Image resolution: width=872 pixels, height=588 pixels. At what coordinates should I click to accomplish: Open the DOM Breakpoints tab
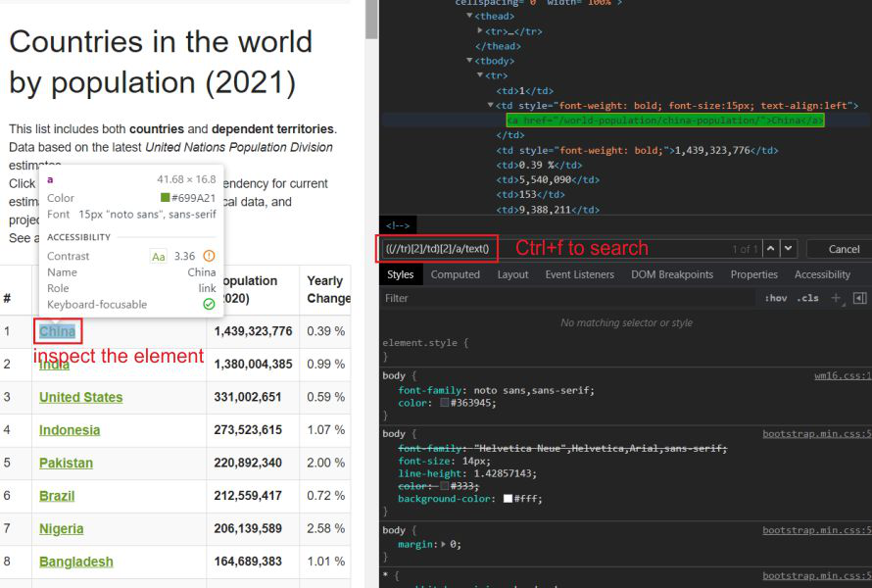672,274
